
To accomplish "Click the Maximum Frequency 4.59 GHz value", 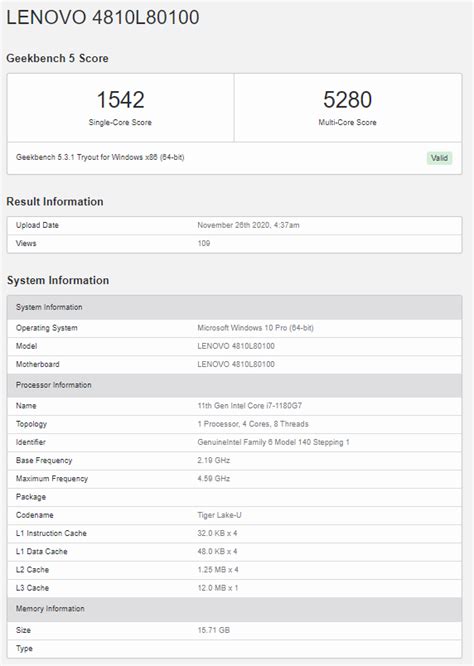I will click(x=214, y=479).
